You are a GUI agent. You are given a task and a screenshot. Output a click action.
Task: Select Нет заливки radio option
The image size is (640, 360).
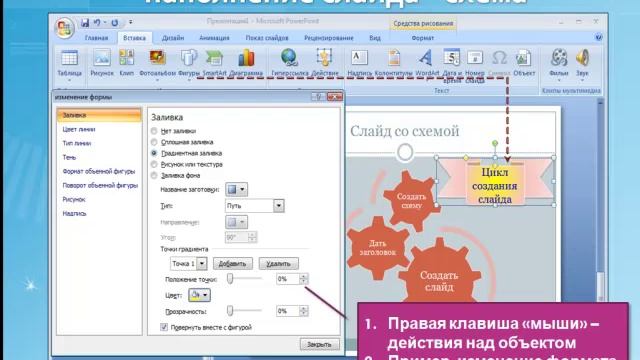tap(154, 131)
